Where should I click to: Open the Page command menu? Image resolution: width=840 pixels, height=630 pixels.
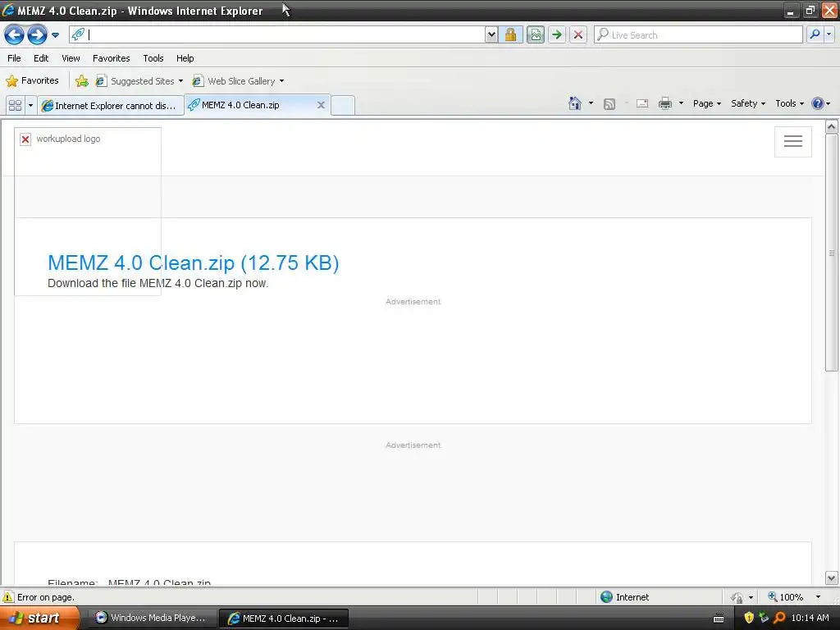(x=706, y=103)
